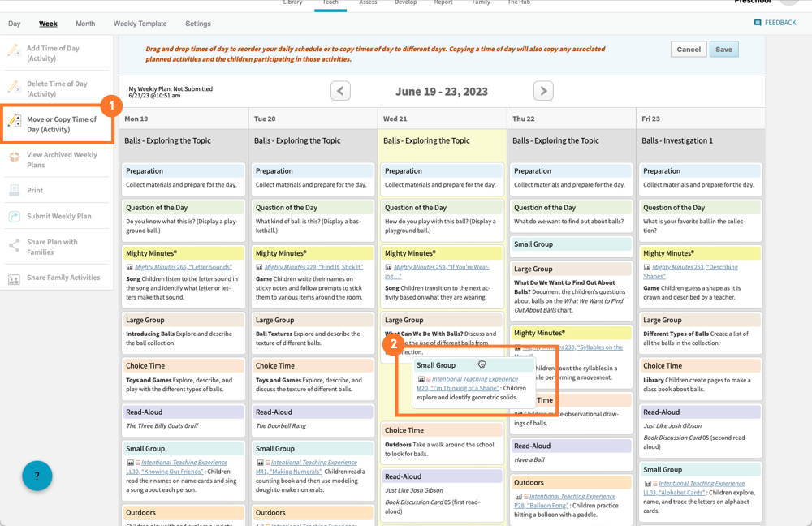Image resolution: width=812 pixels, height=526 pixels.
Task: Open the Weekly Template tab
Action: [x=139, y=24]
